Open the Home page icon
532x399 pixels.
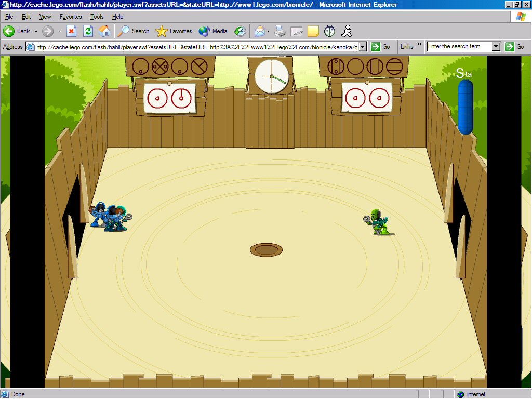(105, 31)
